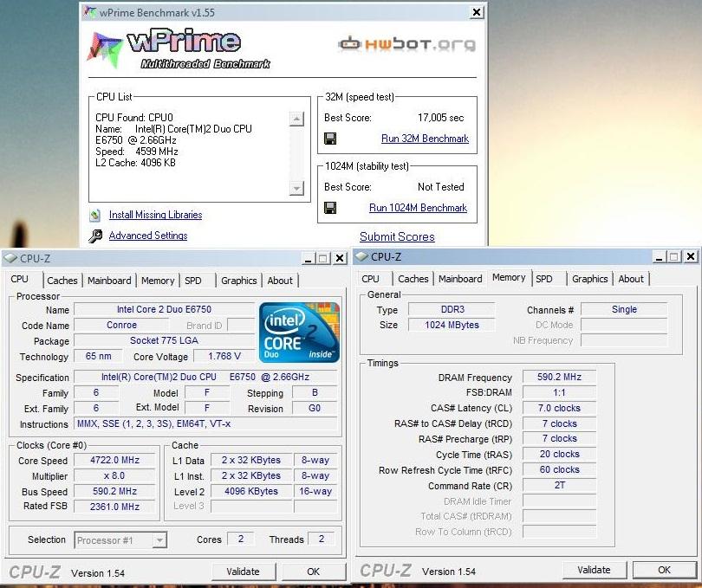Click Validate in the left CPU-Z window
702x588 pixels.
click(x=244, y=572)
